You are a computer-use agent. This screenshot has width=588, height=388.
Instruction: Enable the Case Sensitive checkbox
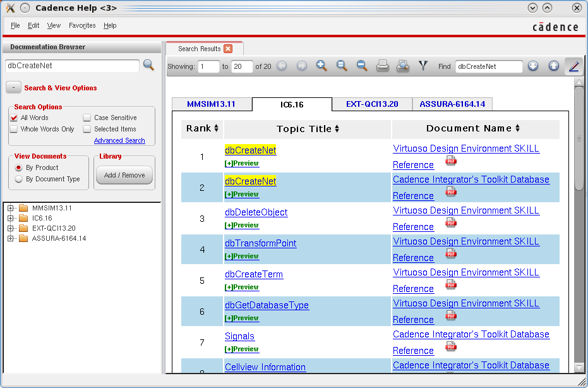click(87, 118)
